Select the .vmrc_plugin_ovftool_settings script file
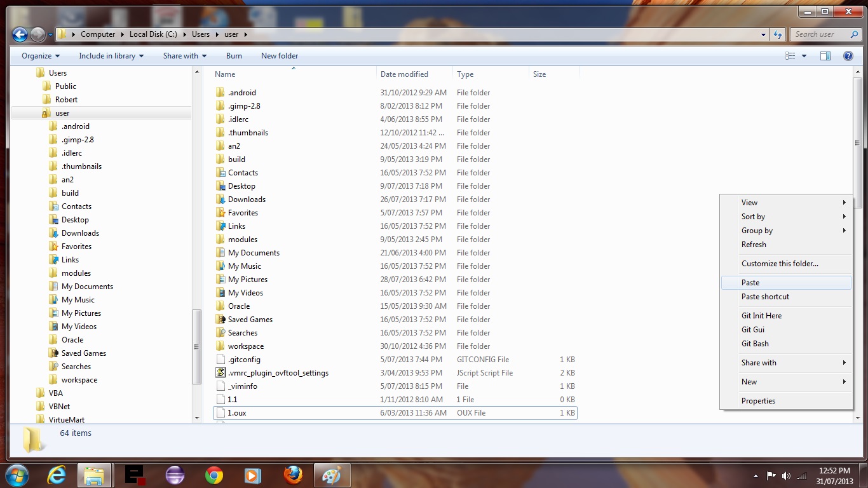The height and width of the screenshot is (488, 868). [x=278, y=373]
